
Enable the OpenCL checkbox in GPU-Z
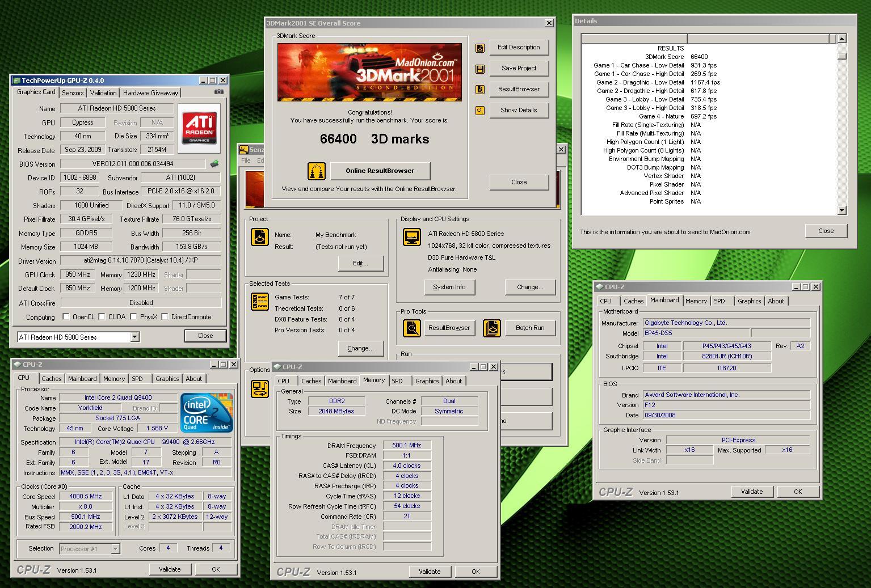[x=66, y=317]
